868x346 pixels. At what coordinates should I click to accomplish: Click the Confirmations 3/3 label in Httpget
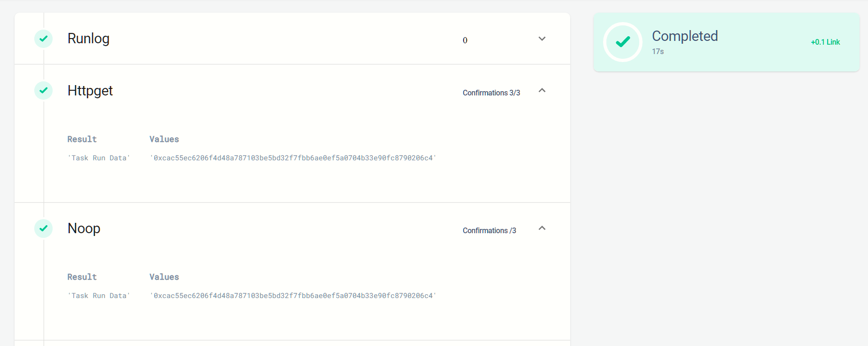click(491, 93)
